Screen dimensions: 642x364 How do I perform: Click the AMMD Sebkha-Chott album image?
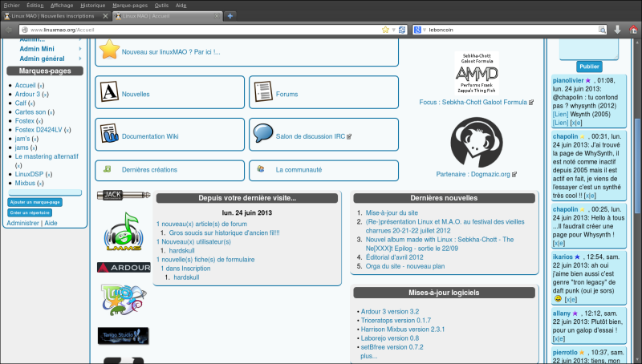tap(477, 73)
